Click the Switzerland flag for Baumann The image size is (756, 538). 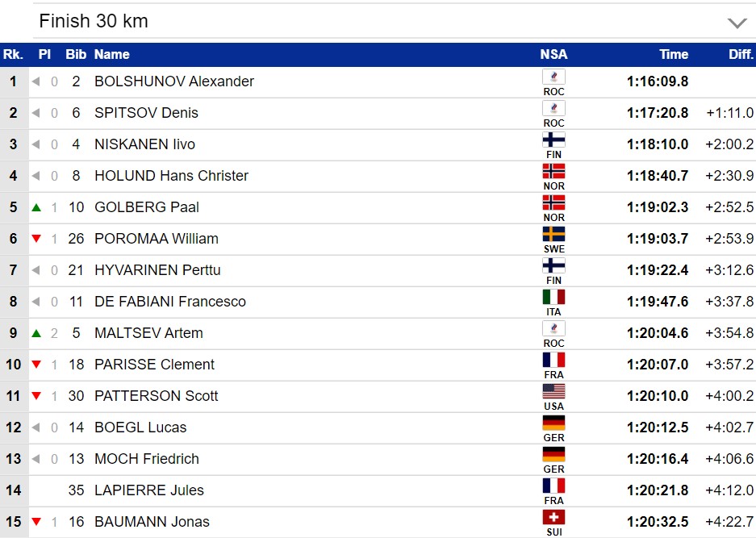[553, 518]
